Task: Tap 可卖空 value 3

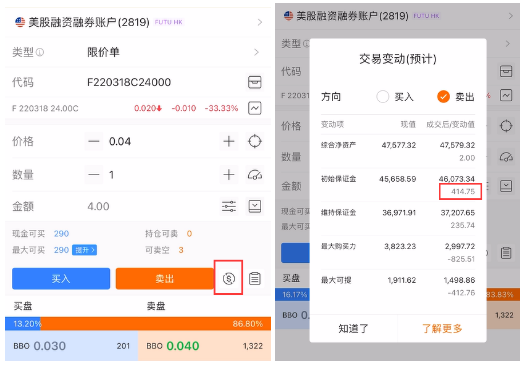Action: 181,250
